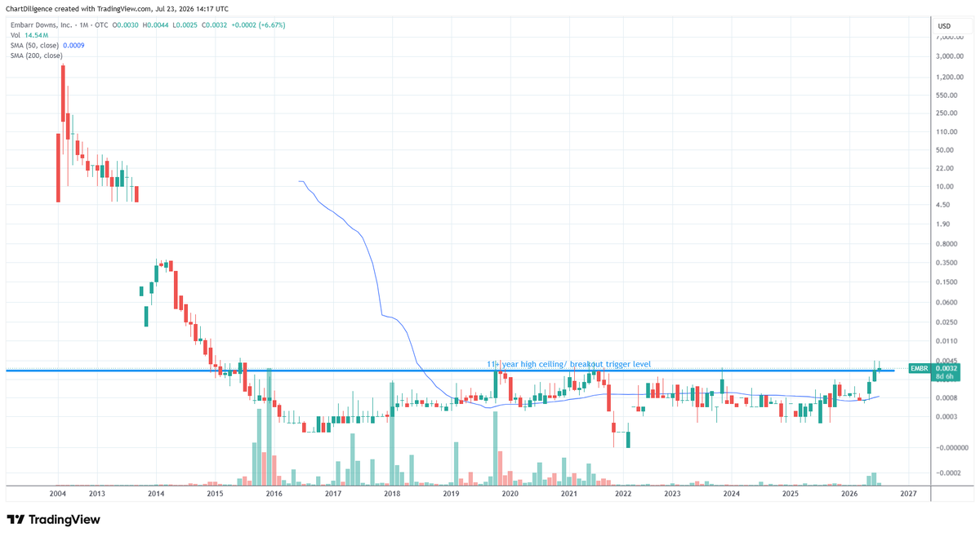This screenshot has height=537, width=980.
Task: Click the 2004 label on time axis
Action: 57,494
